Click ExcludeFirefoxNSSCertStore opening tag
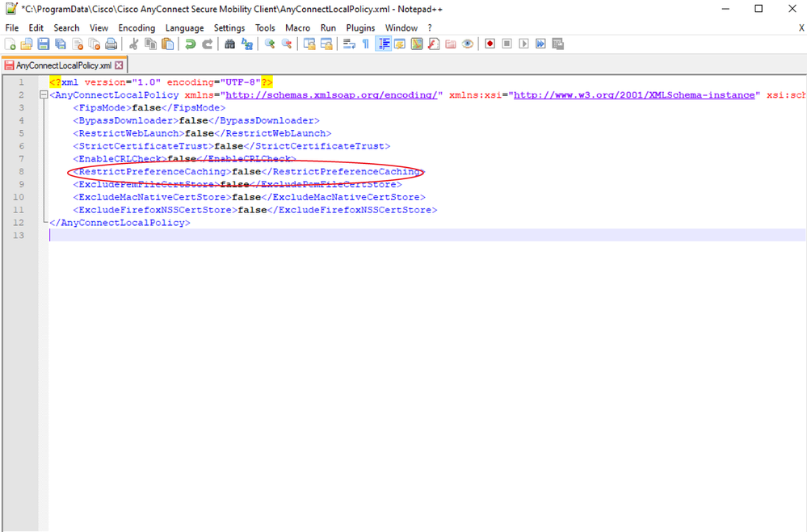This screenshot has width=807, height=532. pyautogui.click(x=155, y=210)
